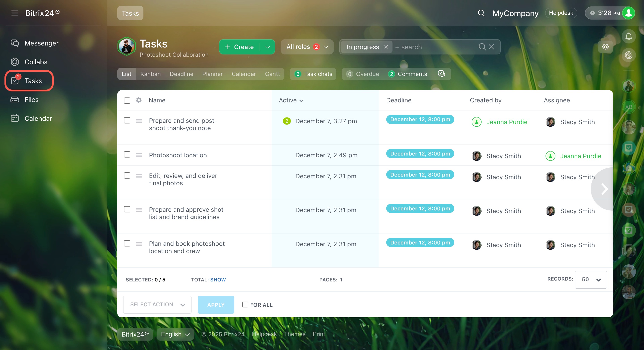Open Messenger from sidebar
Image resolution: width=644 pixels, height=350 pixels.
[41, 43]
